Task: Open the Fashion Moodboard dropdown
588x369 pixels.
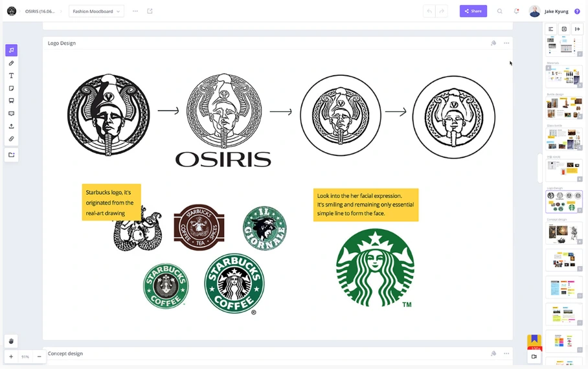Action: 96,11
